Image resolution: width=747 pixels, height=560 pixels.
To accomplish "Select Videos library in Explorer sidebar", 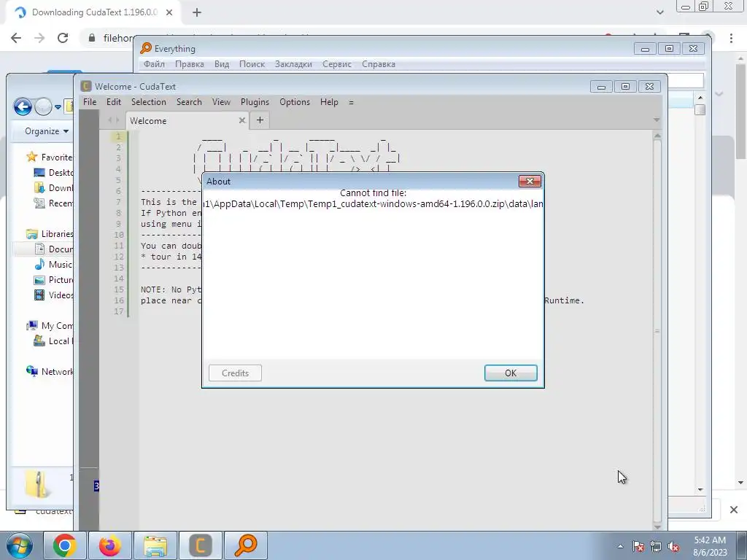I will pyautogui.click(x=53, y=295).
